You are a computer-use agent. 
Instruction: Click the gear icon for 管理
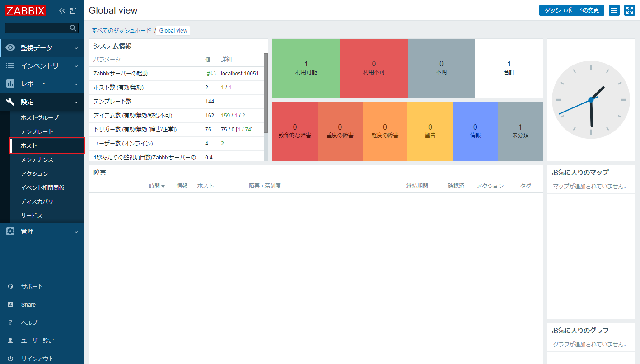tap(10, 231)
